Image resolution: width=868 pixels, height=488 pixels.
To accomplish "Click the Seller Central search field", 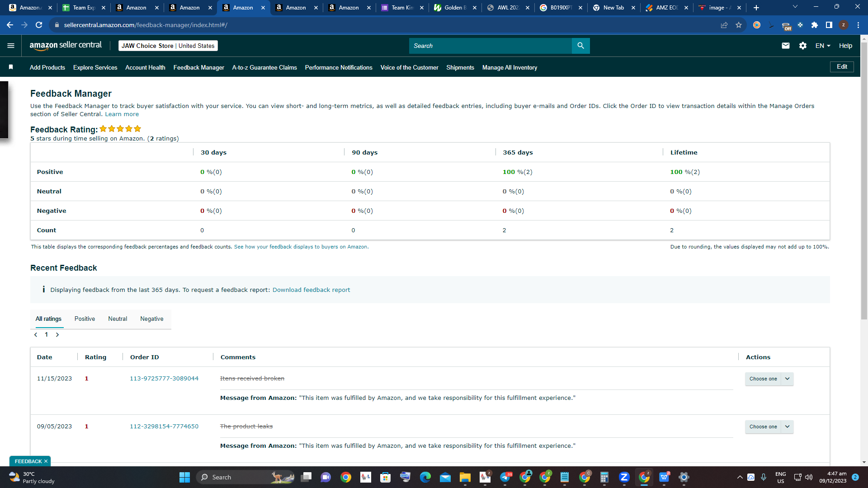I will (491, 46).
